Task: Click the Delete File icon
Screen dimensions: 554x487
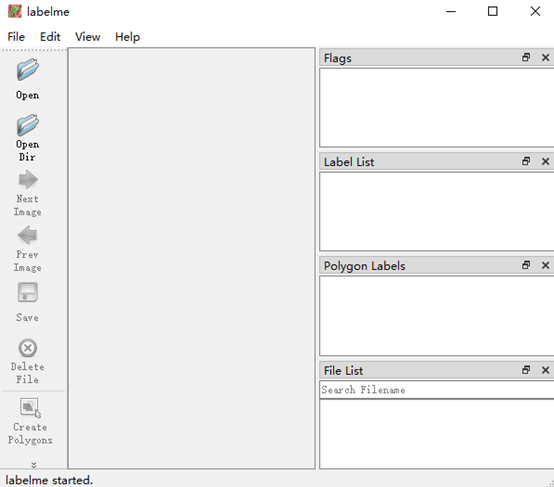Action: (28, 348)
